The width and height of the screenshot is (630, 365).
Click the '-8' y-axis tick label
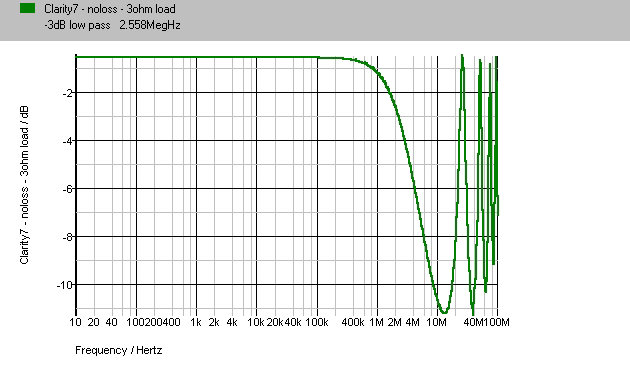(x=68, y=237)
